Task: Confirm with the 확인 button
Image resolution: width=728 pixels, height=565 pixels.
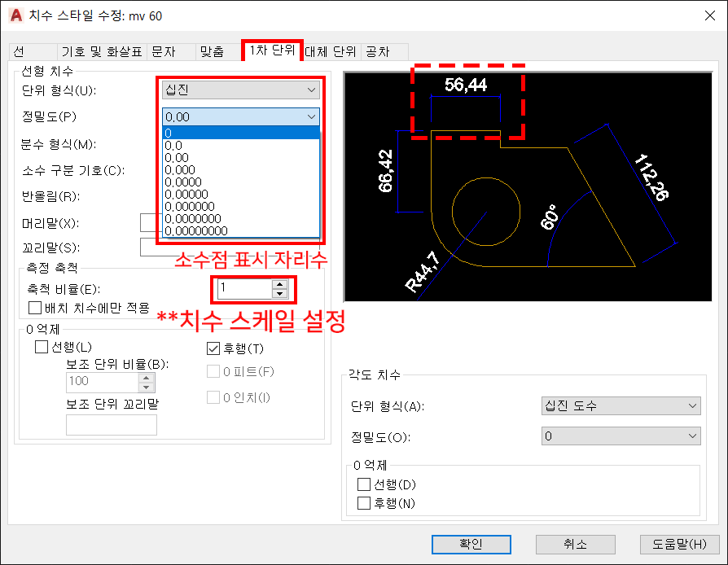Action: coord(471,544)
